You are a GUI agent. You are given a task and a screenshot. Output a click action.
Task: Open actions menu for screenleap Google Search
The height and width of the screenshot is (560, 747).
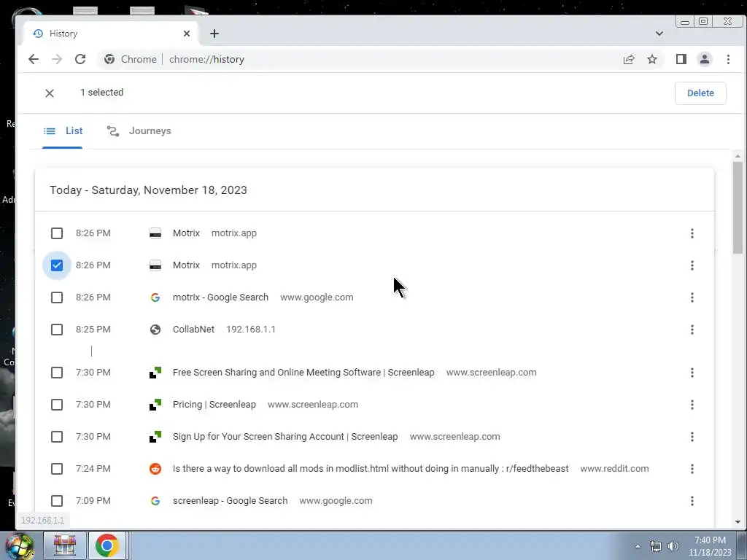click(x=692, y=501)
